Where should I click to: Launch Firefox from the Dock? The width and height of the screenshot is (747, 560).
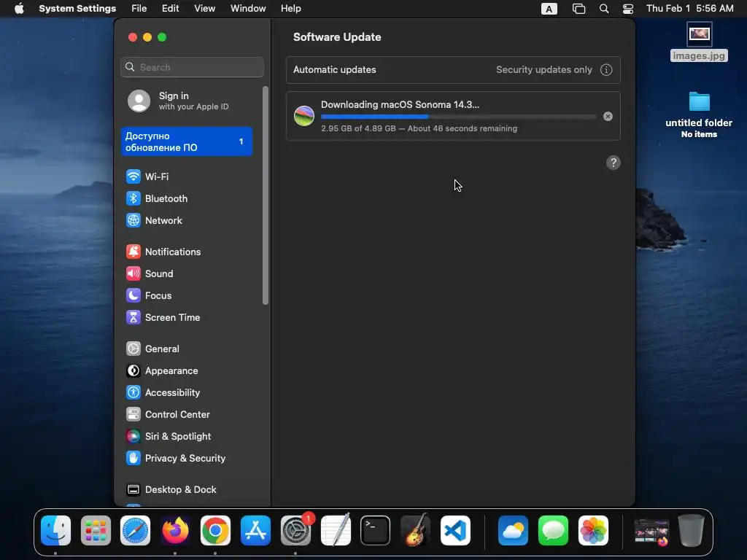click(175, 531)
